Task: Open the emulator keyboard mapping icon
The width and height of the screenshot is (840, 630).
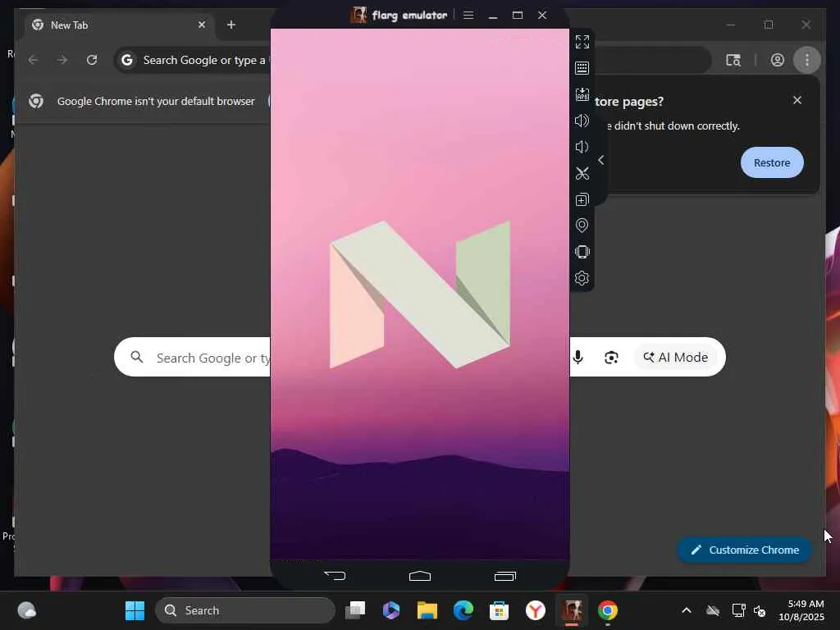Action: click(x=582, y=68)
